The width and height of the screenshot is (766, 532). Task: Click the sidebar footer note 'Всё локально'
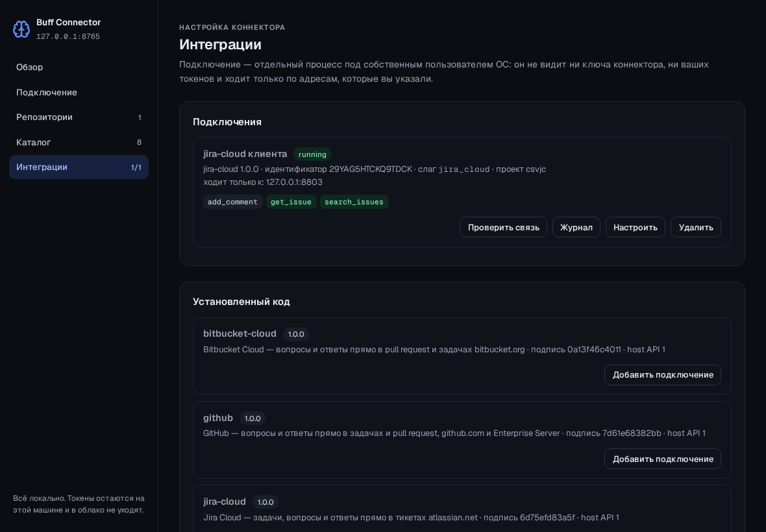tap(79, 504)
